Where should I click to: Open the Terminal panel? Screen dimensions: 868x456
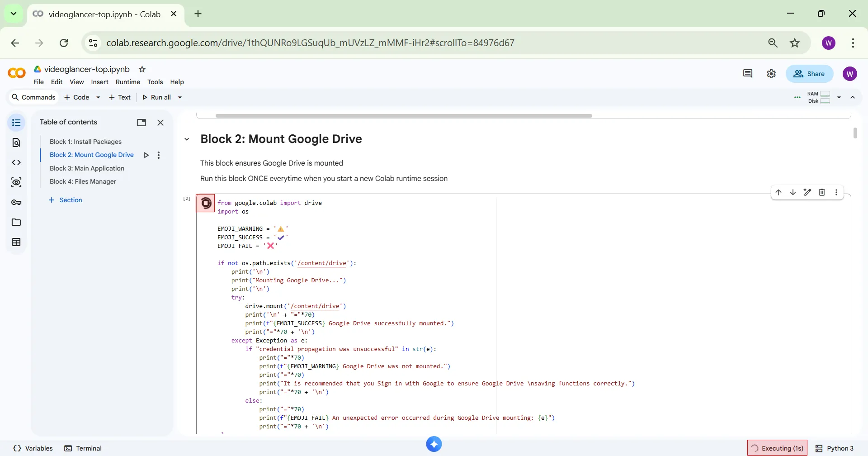[83, 448]
